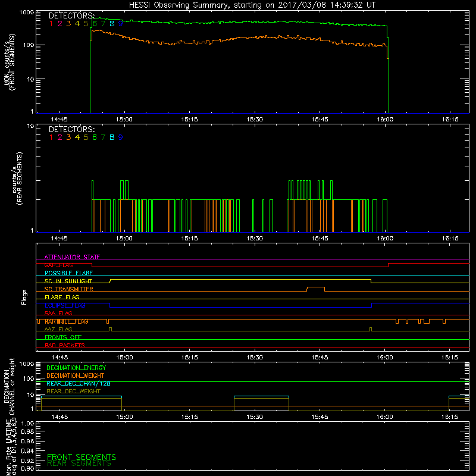Click the 0.98 livetime axis tick

(27, 432)
